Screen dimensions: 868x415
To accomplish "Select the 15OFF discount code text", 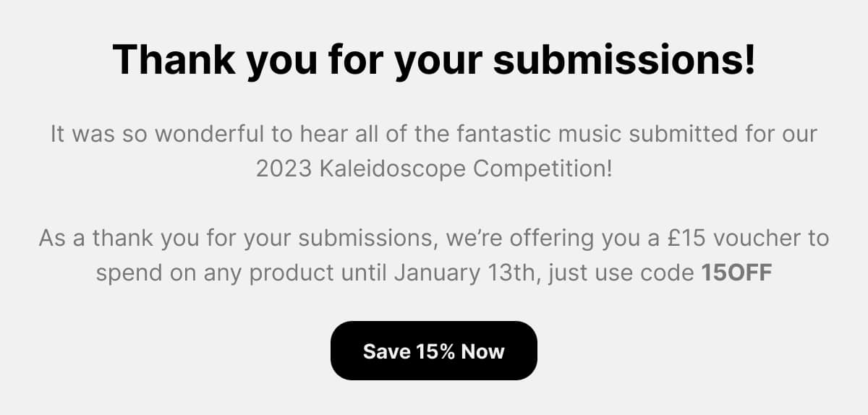I will click(737, 274).
